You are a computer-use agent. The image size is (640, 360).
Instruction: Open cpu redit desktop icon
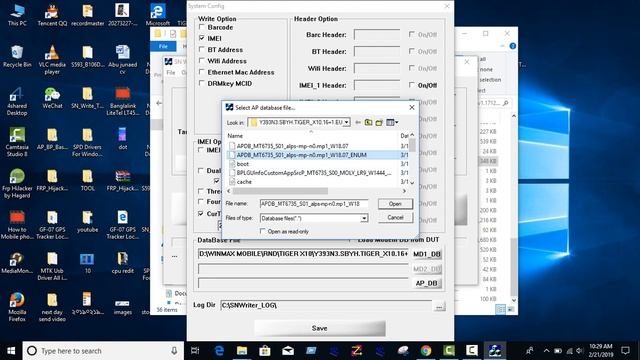pos(122,262)
